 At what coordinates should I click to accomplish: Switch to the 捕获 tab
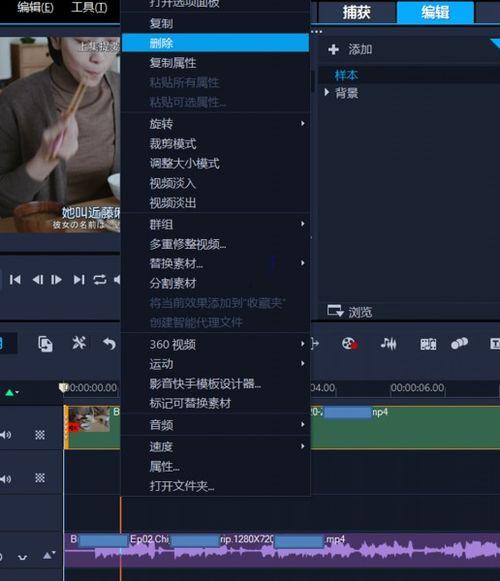tap(357, 12)
